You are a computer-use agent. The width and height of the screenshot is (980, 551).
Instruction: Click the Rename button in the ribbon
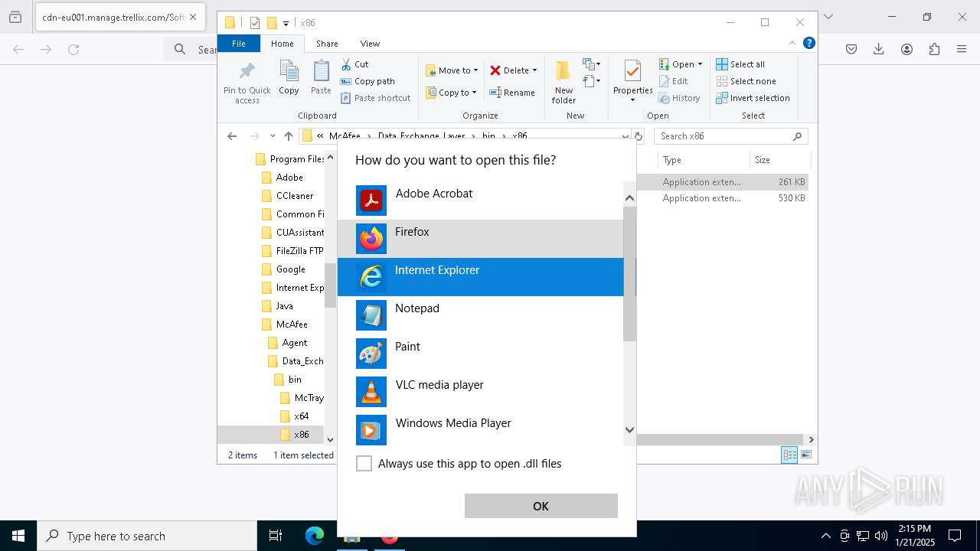tap(512, 93)
